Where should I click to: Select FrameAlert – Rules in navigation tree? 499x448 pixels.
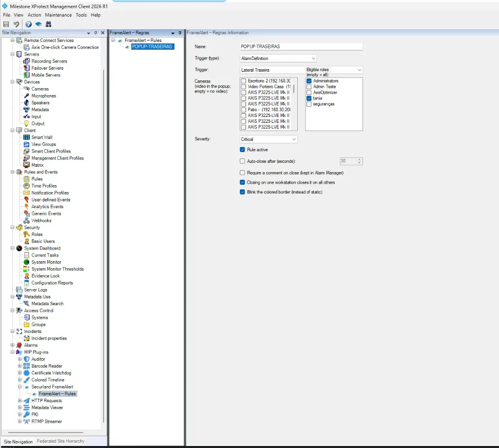(58, 394)
